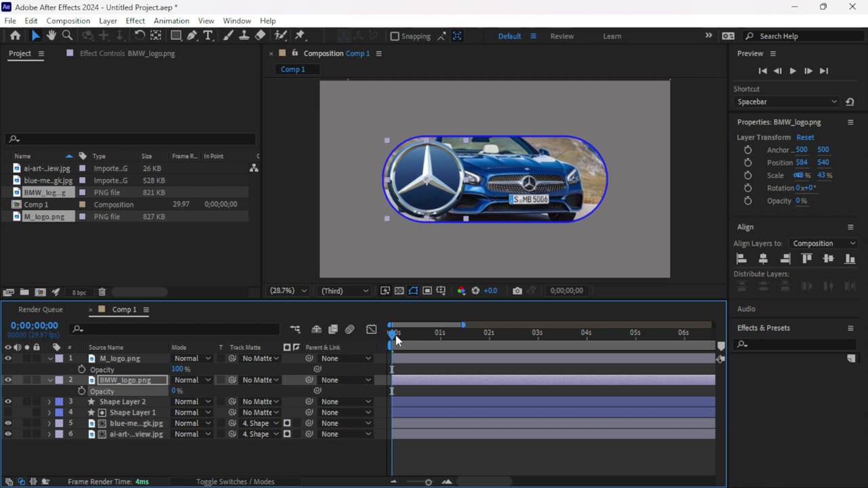This screenshot has height=488, width=868.
Task: Click Toggle Switches / Modes button
Action: (235, 482)
